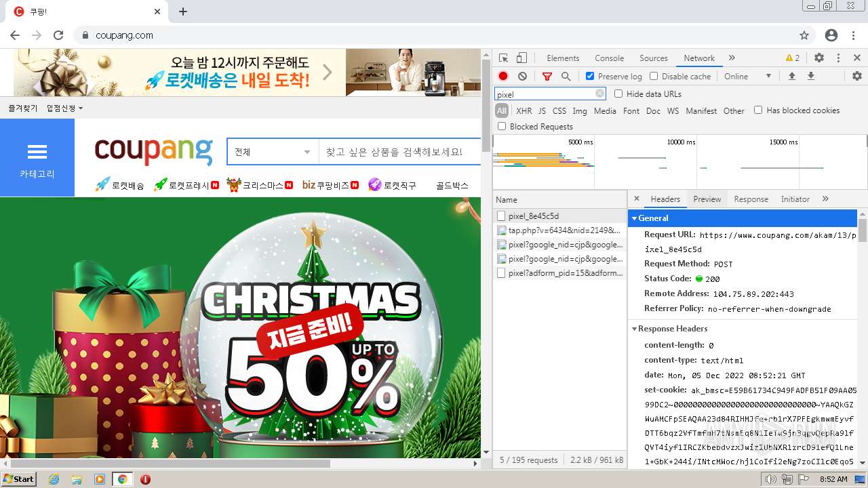The width and height of the screenshot is (868, 488).
Task: Clear the pixel filter text
Action: coord(599,94)
